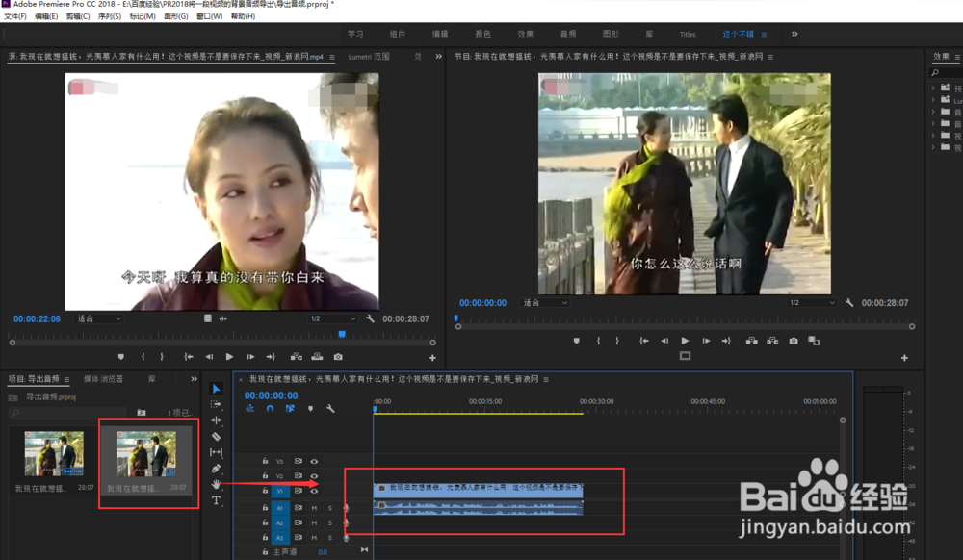The height and width of the screenshot is (560, 963).
Task: Toggle timeline snap magnet icon
Action: click(x=270, y=409)
